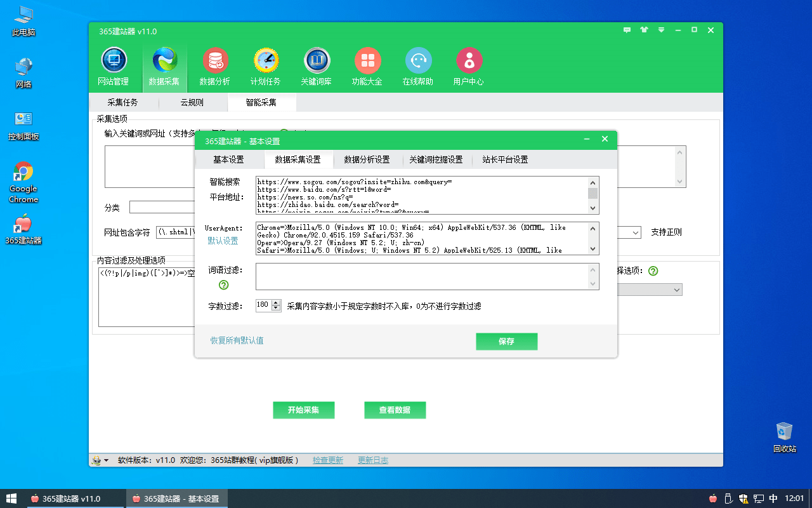
Task: Click the network tray icon
Action: pos(759,498)
